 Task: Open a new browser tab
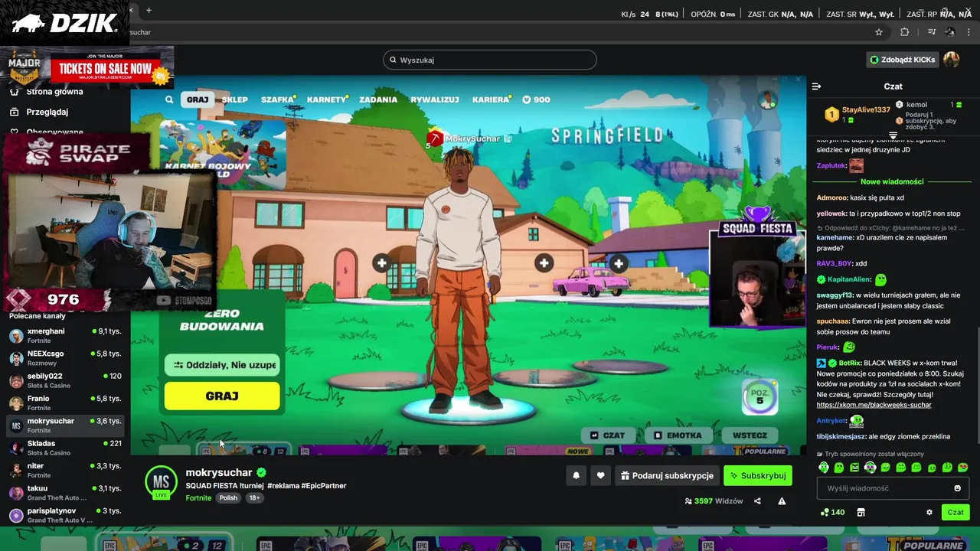149,10
